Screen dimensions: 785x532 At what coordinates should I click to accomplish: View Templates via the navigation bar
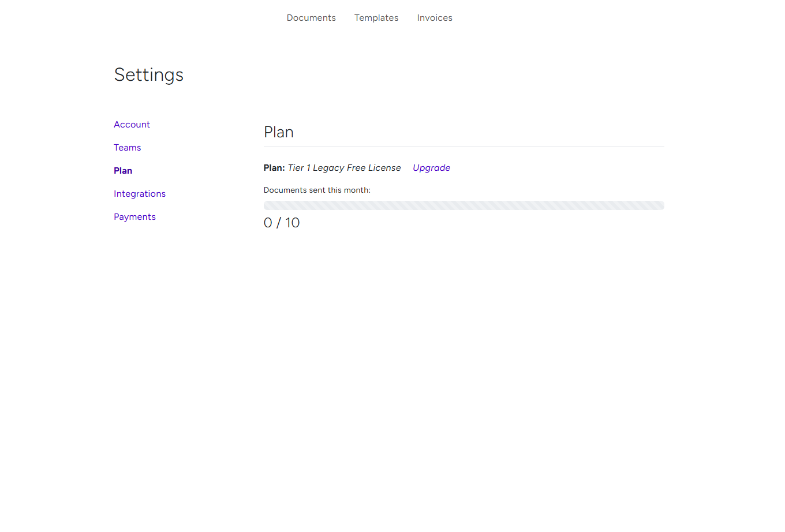click(x=376, y=18)
